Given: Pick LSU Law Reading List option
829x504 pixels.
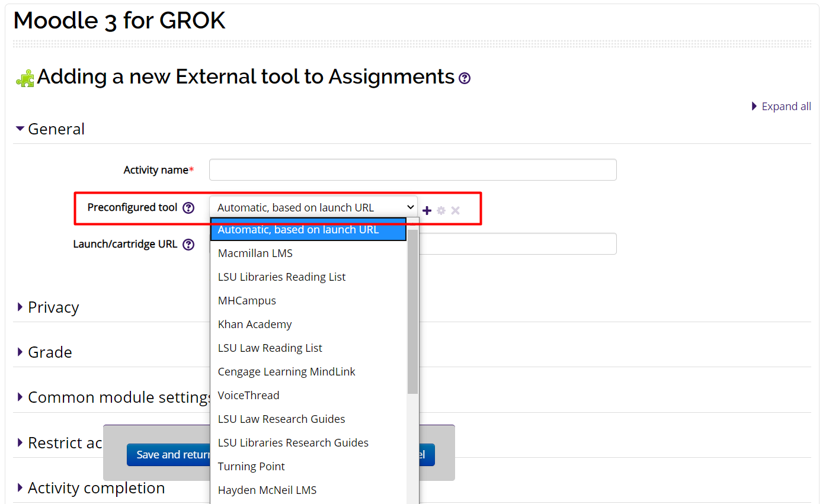Looking at the screenshot, I should click(x=309, y=348).
